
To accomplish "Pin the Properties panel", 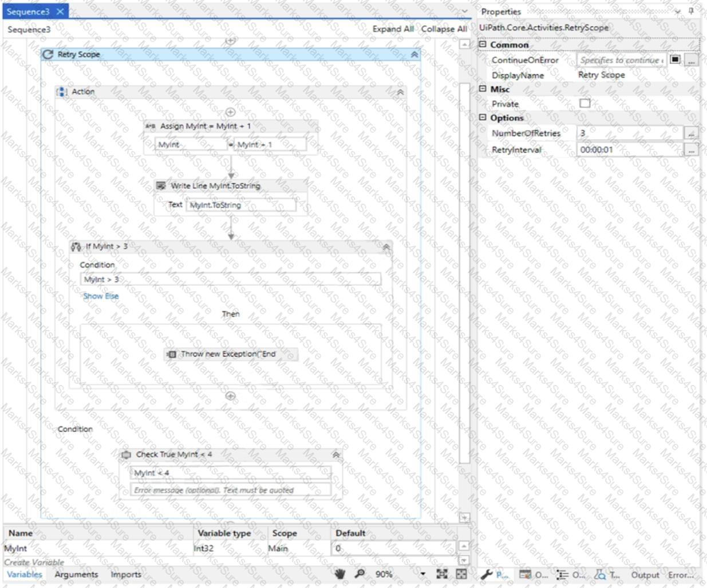I will [691, 11].
